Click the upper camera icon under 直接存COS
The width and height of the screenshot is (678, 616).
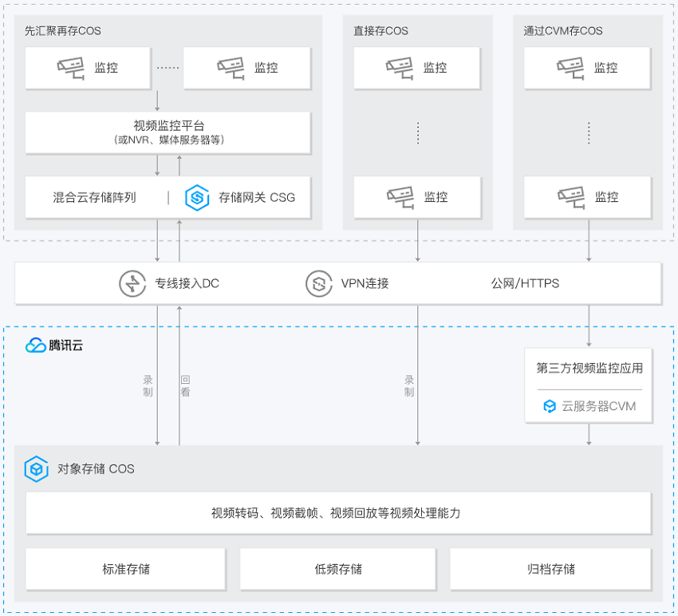[x=400, y=69]
